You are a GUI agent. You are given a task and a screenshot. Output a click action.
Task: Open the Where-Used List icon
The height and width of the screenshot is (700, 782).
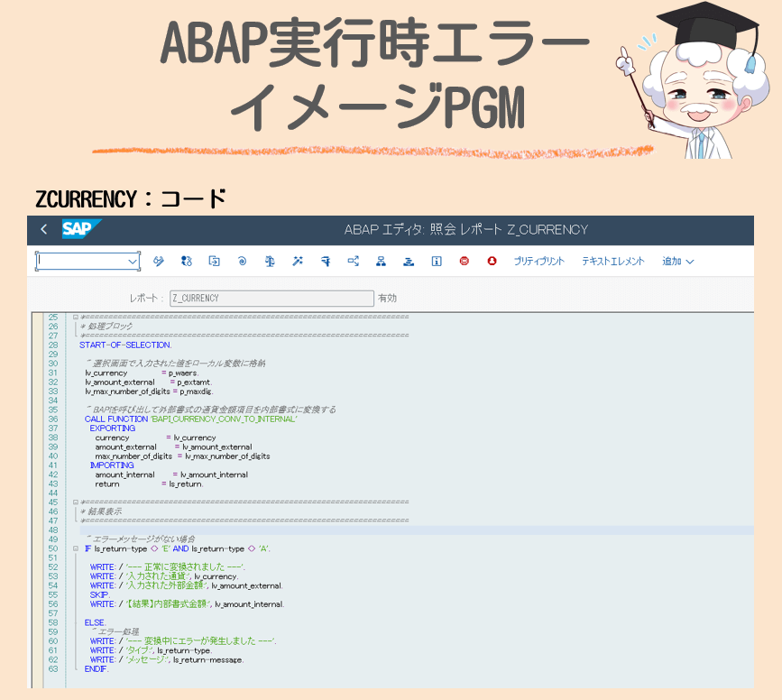[353, 261]
